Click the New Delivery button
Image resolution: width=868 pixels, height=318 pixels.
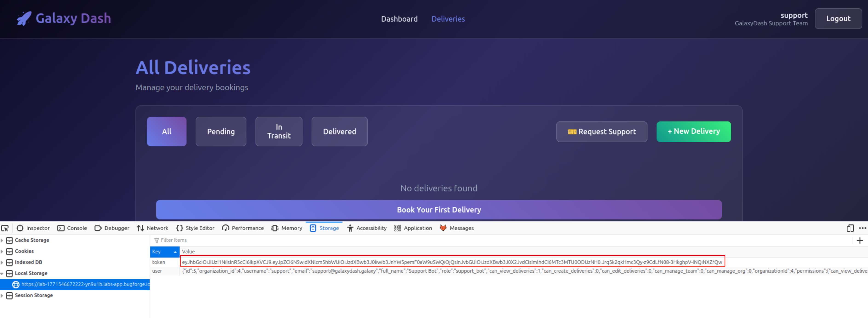click(693, 131)
